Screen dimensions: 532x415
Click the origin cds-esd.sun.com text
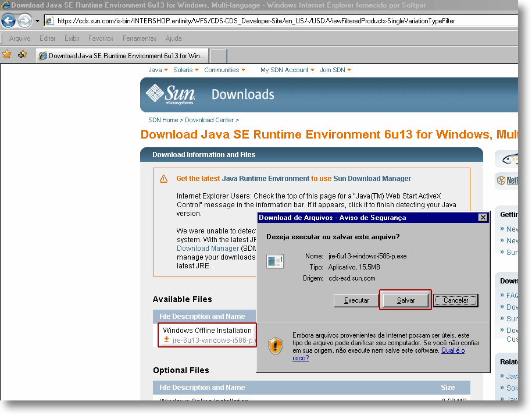pyautogui.click(x=352, y=278)
